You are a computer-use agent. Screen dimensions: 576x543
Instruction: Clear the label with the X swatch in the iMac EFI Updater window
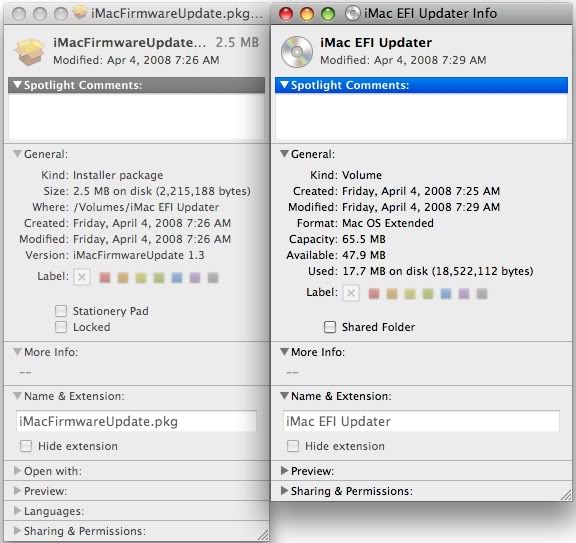351,293
